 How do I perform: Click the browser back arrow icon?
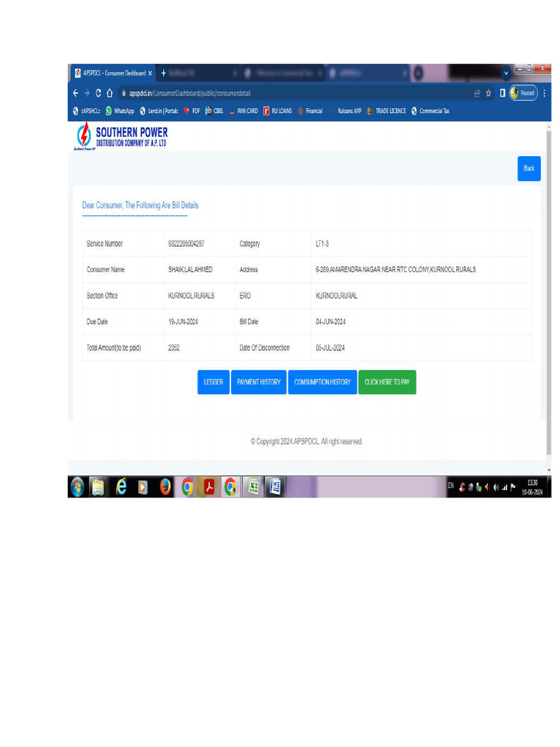point(75,93)
